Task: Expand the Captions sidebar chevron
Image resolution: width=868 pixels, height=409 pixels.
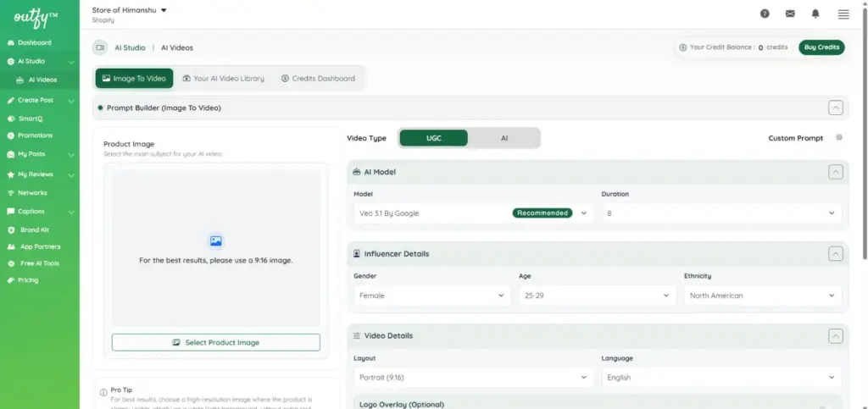Action: [71, 212]
